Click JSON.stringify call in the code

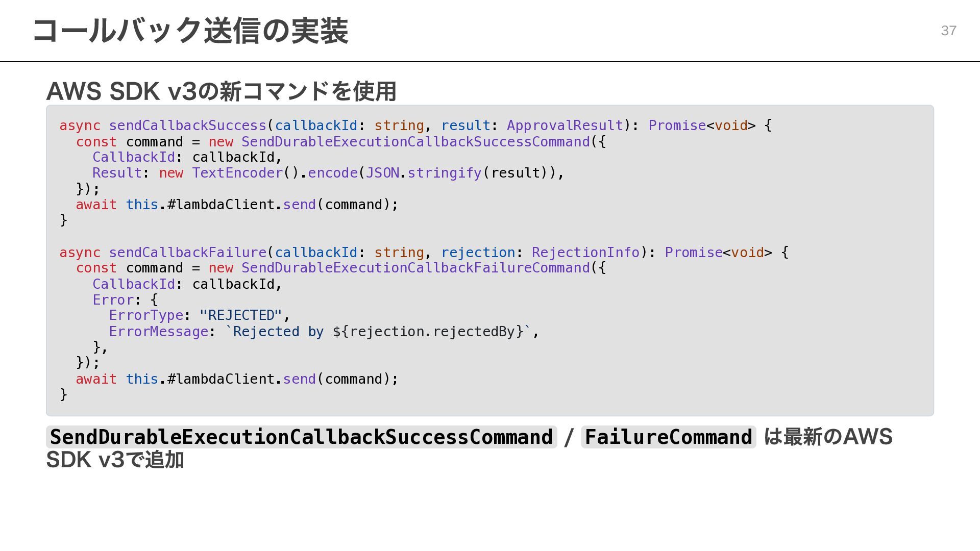click(x=424, y=173)
